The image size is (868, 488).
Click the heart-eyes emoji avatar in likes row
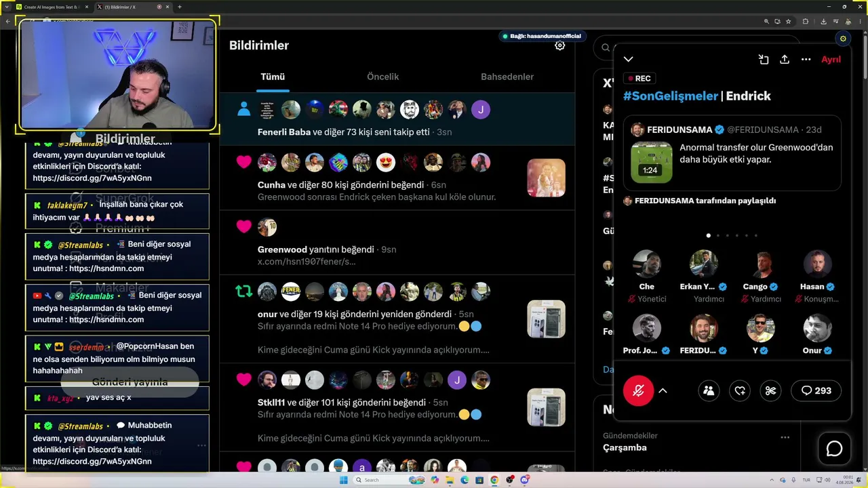385,163
